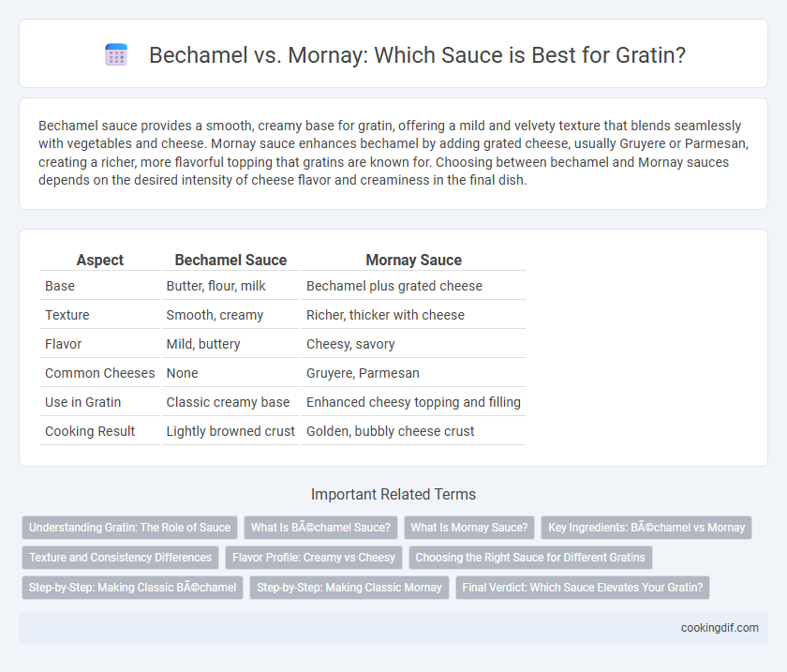Click the cookingdif.com footer text
The image size is (787, 672).
720,628
